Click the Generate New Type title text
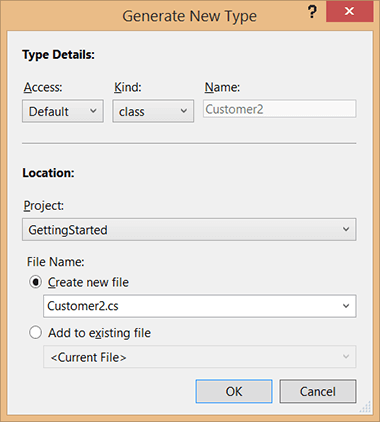 [190, 16]
